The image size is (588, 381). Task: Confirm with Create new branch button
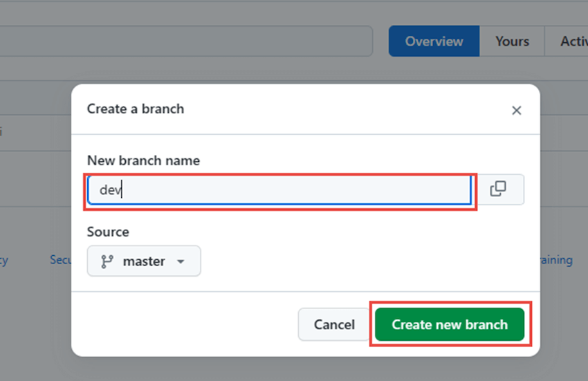point(450,324)
